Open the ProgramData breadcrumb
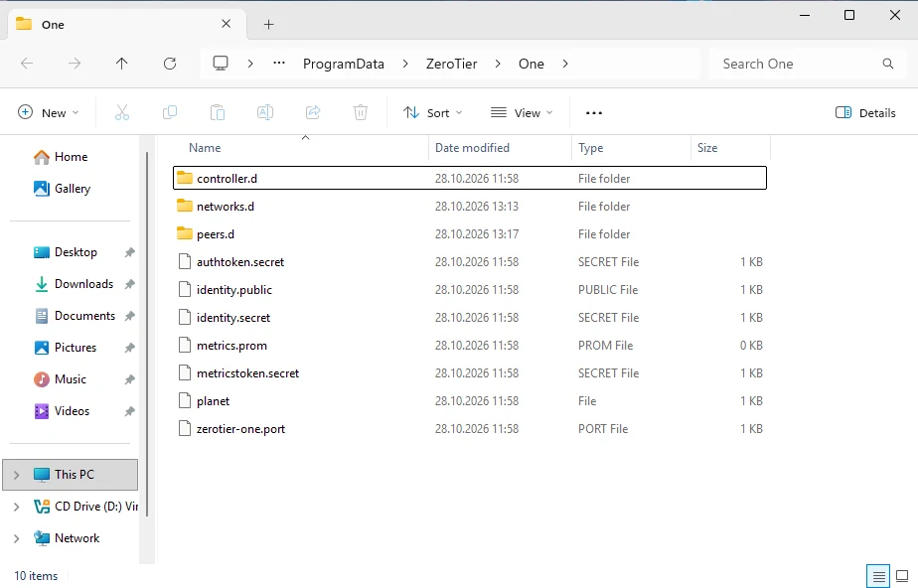The height and width of the screenshot is (588, 918). 344,64
